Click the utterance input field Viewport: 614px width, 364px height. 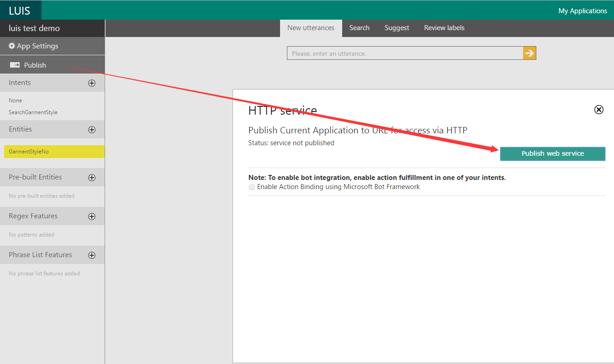point(405,53)
